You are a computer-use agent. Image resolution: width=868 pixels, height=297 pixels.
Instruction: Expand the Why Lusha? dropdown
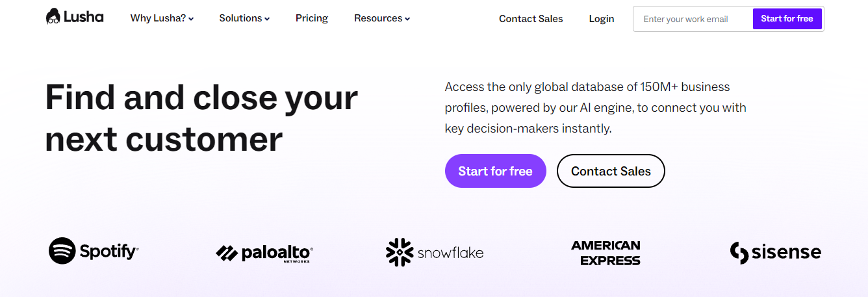coord(162,18)
